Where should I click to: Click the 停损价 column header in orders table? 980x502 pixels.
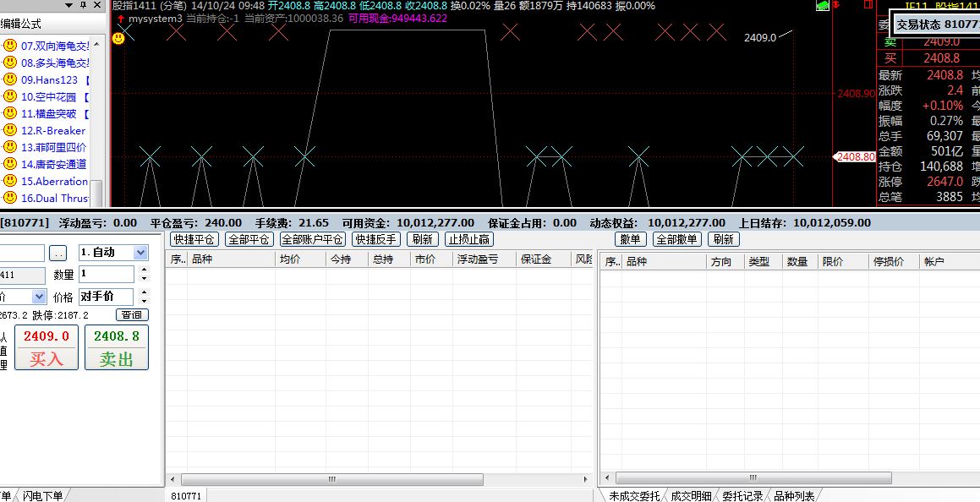click(x=895, y=262)
